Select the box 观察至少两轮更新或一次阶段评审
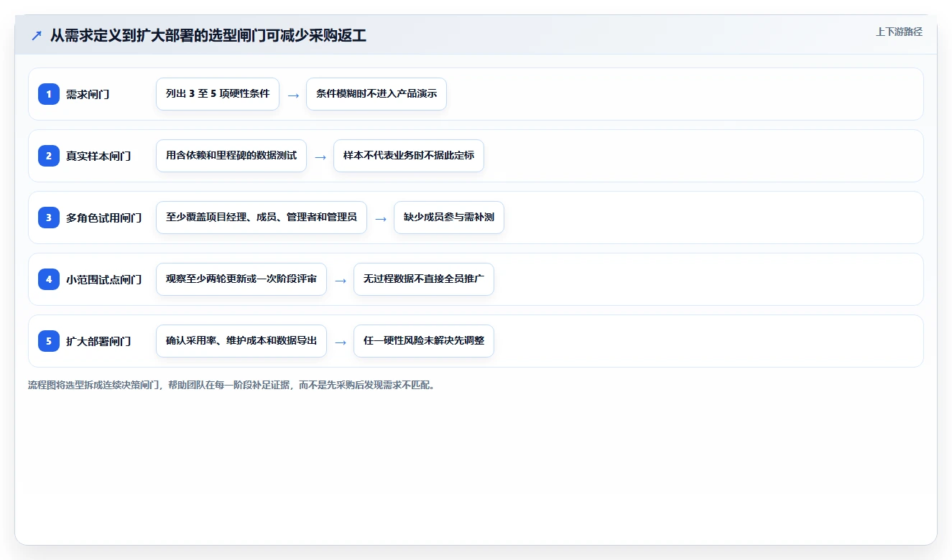The width and height of the screenshot is (952, 560). 241,279
